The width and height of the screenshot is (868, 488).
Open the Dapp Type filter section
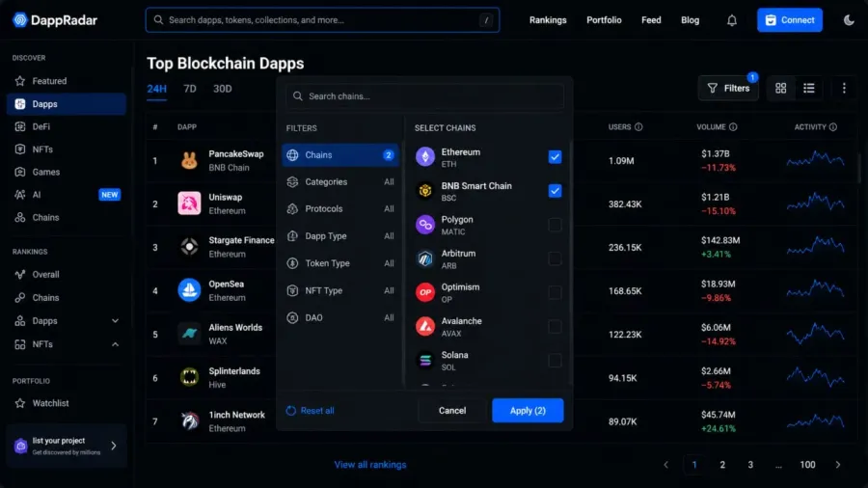339,236
